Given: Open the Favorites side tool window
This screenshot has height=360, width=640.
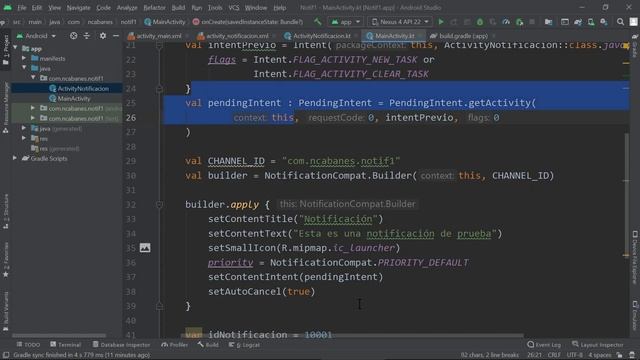Looking at the screenshot, I should click(6, 259).
